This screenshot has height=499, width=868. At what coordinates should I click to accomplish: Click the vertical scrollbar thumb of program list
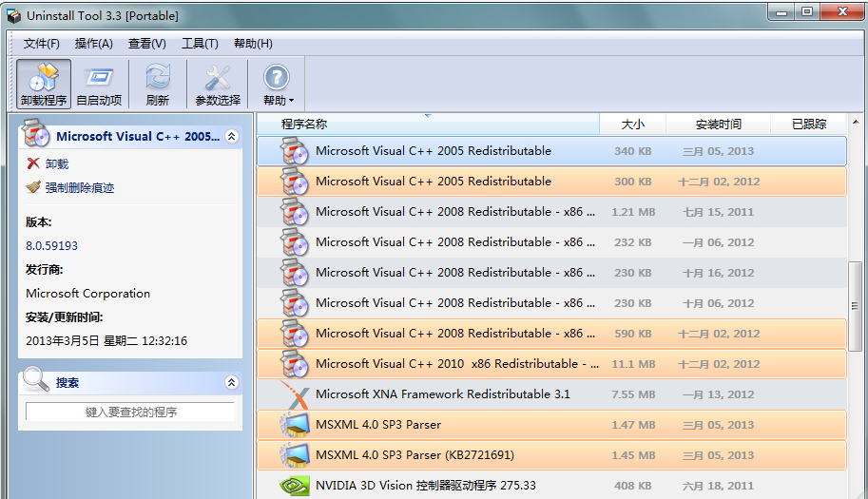(x=855, y=306)
